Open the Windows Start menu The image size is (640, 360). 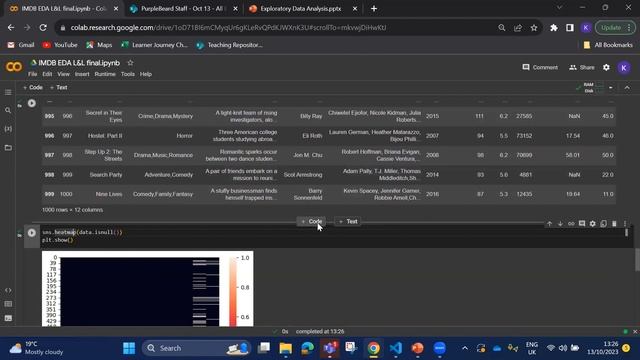pos(129,348)
